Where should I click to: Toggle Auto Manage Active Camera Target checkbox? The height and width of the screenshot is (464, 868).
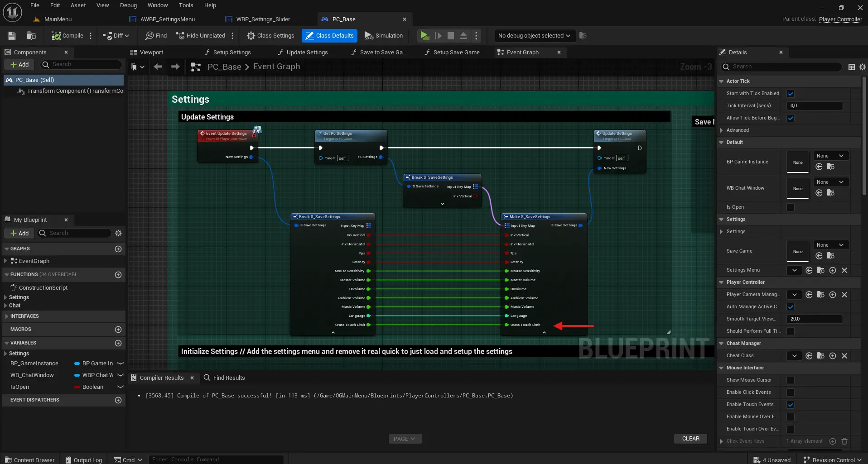pos(791,307)
